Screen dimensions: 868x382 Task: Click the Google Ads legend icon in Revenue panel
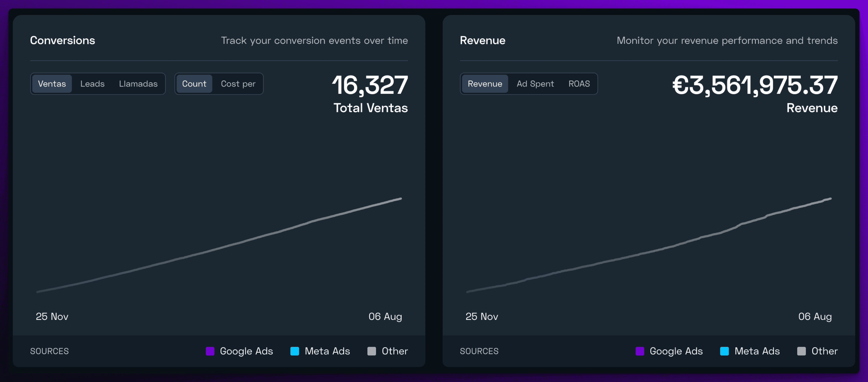tap(640, 351)
